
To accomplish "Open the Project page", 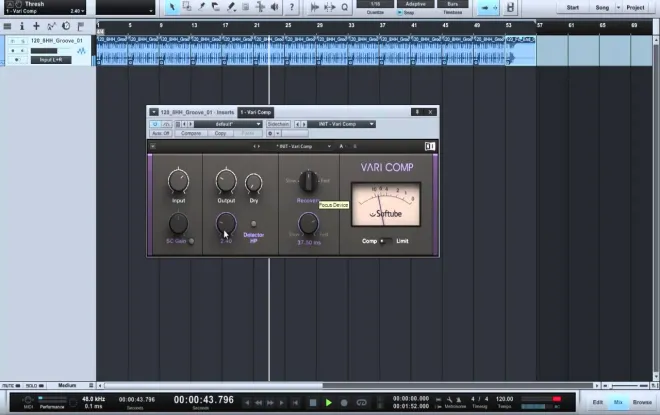I will pos(635,7).
